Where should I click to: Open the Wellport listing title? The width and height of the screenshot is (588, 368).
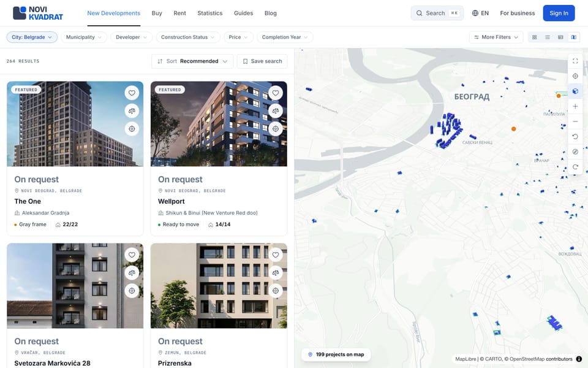(171, 201)
